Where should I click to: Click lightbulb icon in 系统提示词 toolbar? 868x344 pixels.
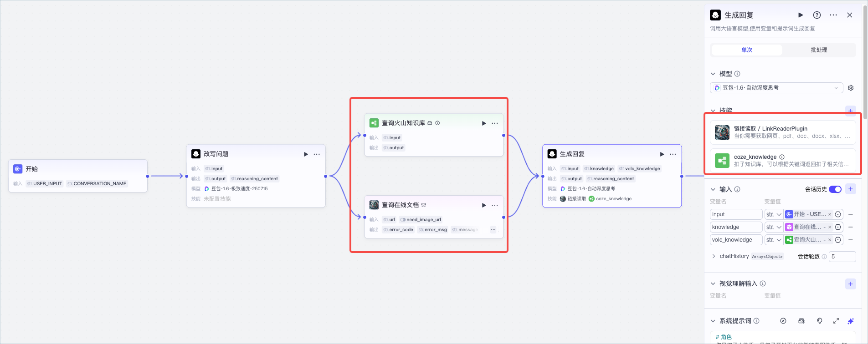click(x=820, y=321)
